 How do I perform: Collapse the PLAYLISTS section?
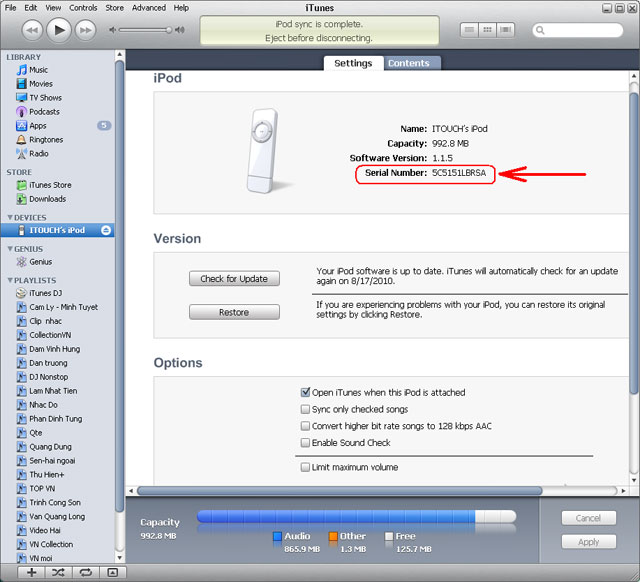tap(10, 280)
